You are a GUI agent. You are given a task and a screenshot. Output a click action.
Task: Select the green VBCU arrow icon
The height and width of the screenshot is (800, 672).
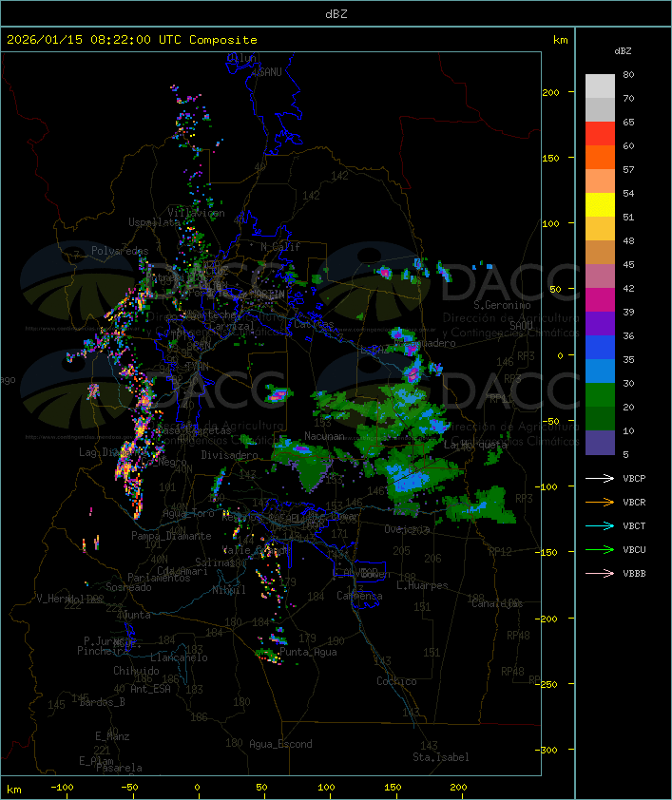click(x=600, y=549)
